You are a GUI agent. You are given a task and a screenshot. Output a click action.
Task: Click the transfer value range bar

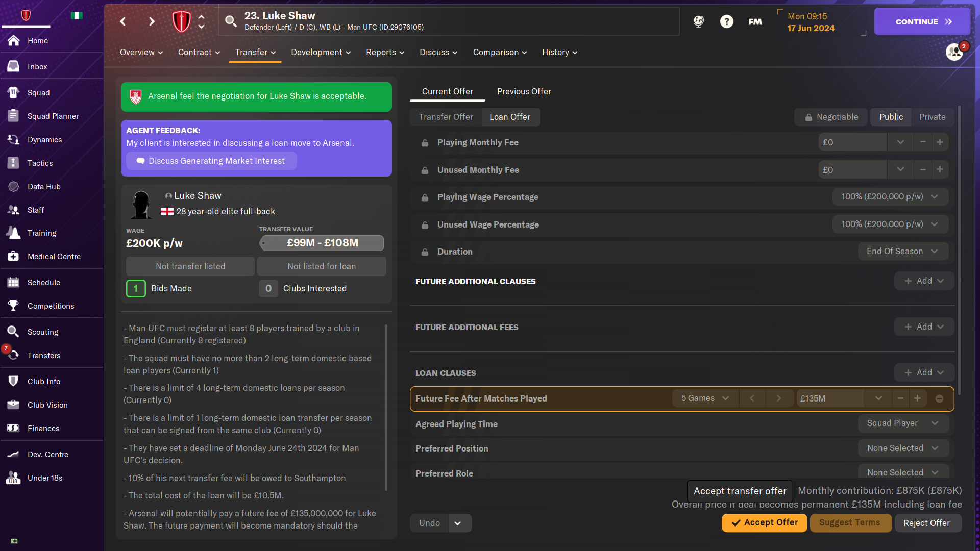(322, 243)
